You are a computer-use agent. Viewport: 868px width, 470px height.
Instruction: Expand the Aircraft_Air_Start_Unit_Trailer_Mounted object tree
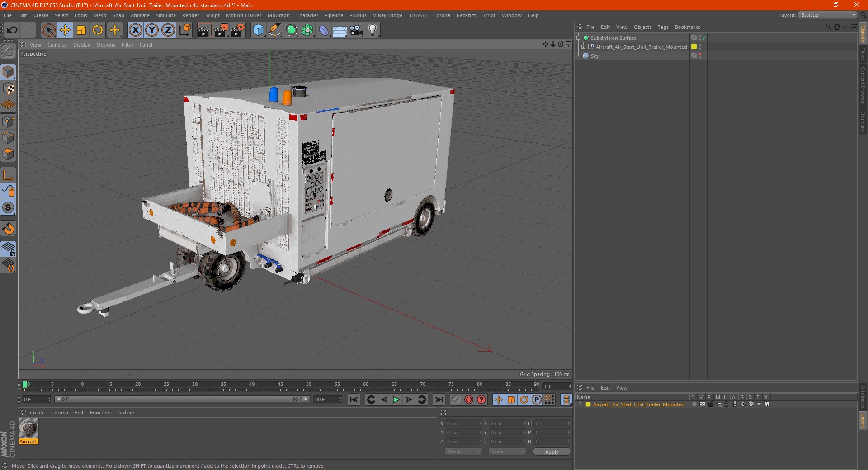[x=584, y=47]
